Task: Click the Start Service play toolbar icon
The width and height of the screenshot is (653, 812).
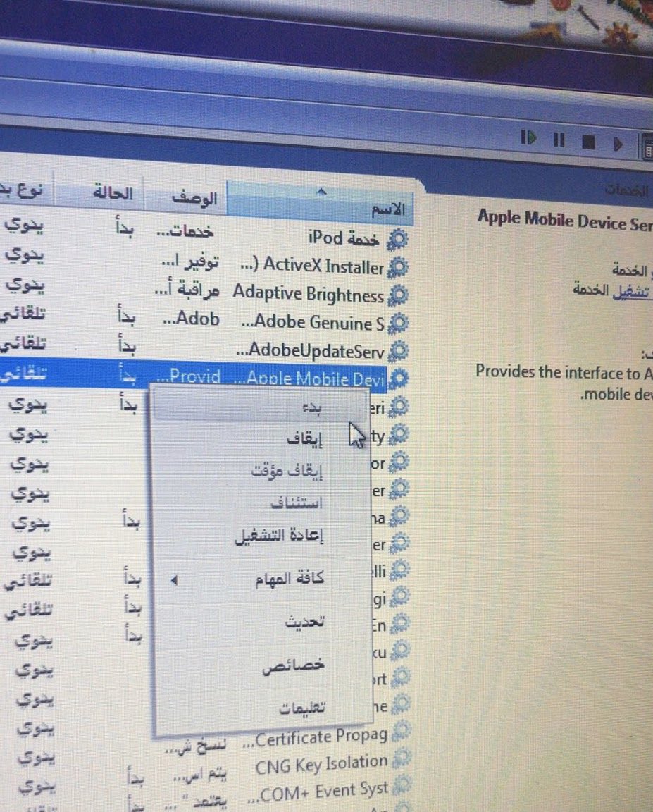Action: pyautogui.click(x=617, y=144)
